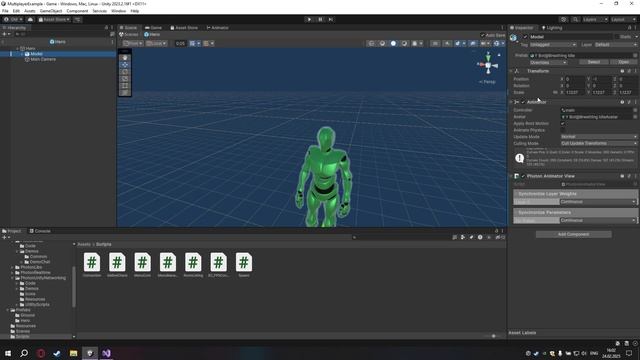Open the Layer dropdown in Inspector
The height and width of the screenshot is (360, 640).
[615, 44]
